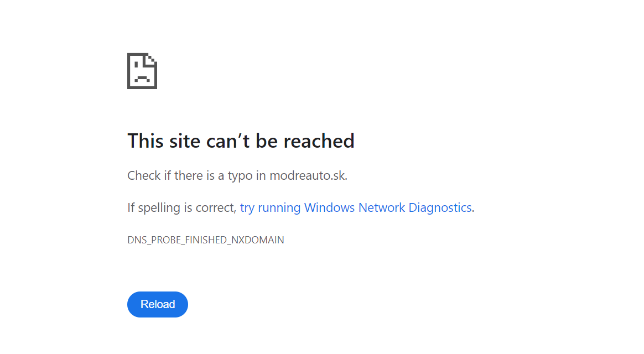Click the modreauto.sk domain text
This screenshot has height=354, width=644.
click(x=307, y=176)
